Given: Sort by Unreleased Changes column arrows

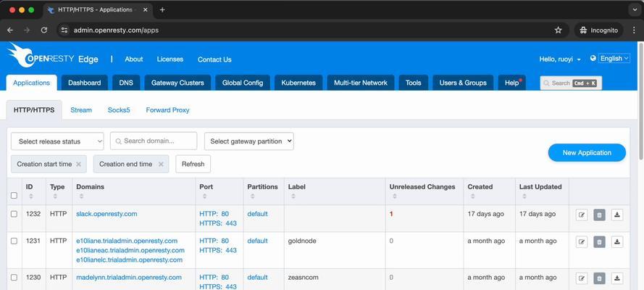Looking at the screenshot, I should click(394, 196).
